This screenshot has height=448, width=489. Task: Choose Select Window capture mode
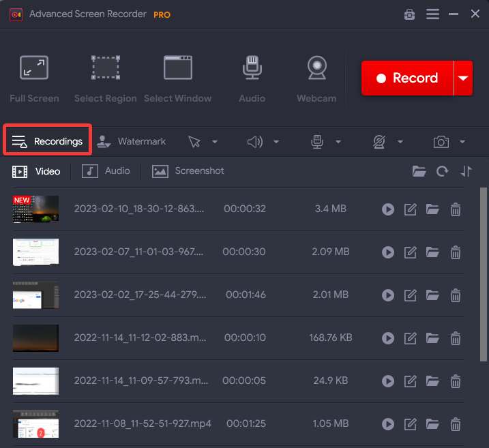click(178, 79)
